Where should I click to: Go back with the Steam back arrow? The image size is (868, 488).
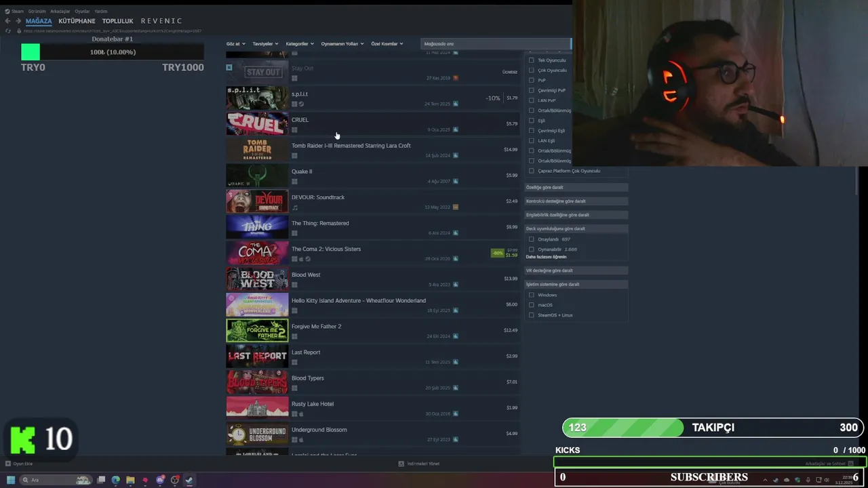pos(7,21)
